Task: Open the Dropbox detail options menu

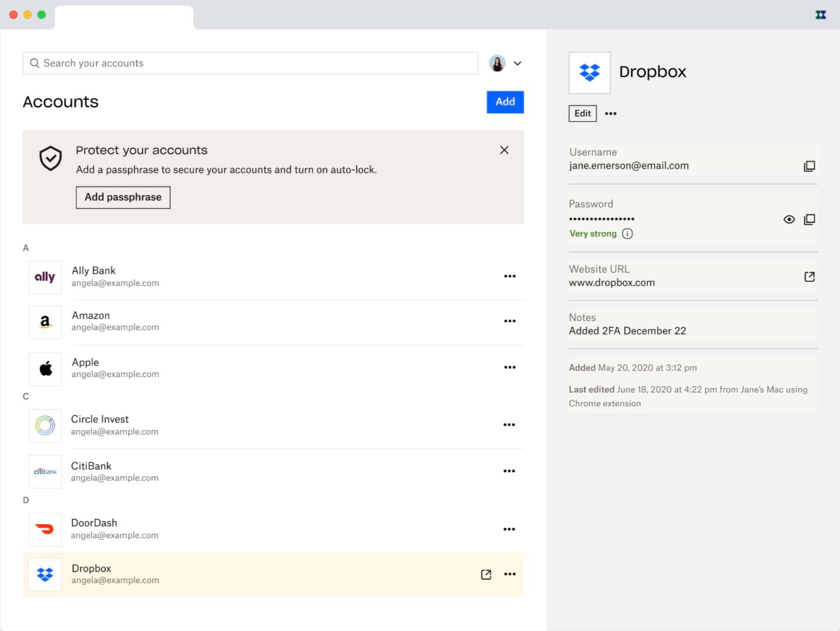Action: [x=610, y=113]
